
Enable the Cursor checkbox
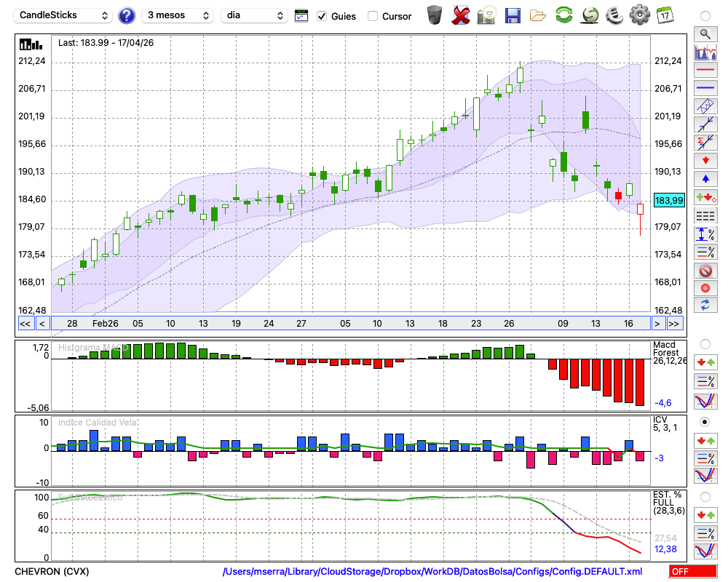(x=372, y=16)
